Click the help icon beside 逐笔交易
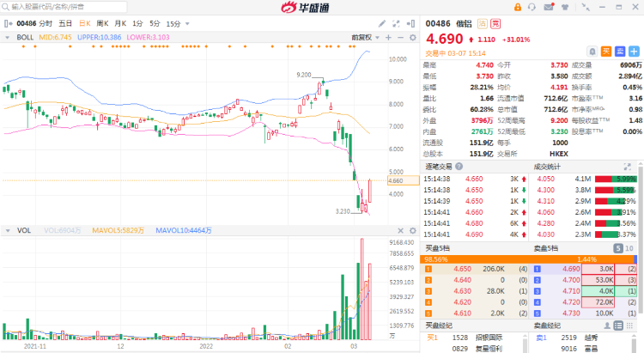 [x=459, y=167]
